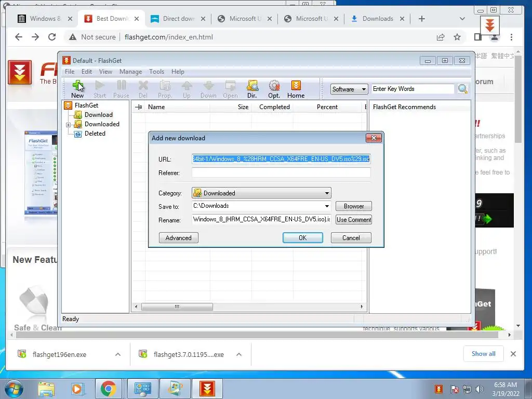Click the Use Comment button

click(353, 220)
